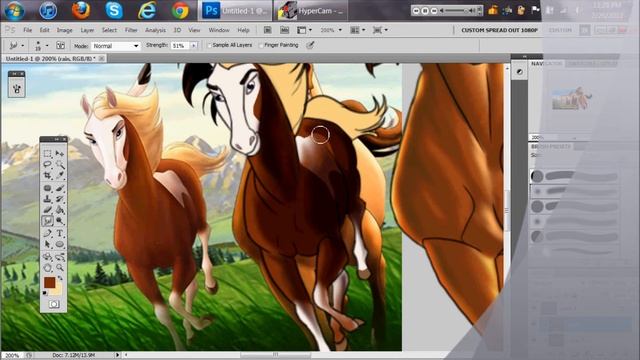Select the Pen tool
The width and height of the screenshot is (640, 360).
click(x=48, y=233)
